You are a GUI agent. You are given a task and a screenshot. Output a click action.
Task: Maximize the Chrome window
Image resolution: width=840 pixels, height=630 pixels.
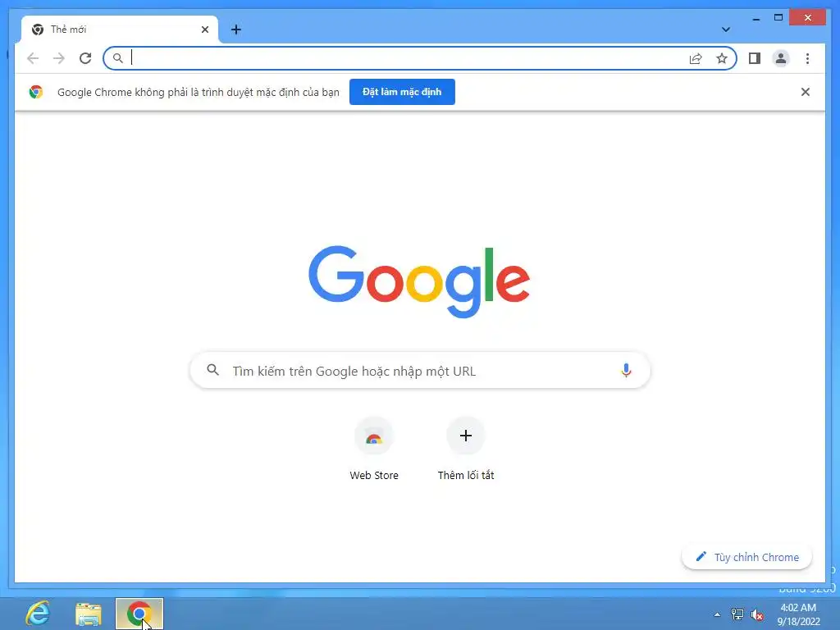tap(778, 18)
